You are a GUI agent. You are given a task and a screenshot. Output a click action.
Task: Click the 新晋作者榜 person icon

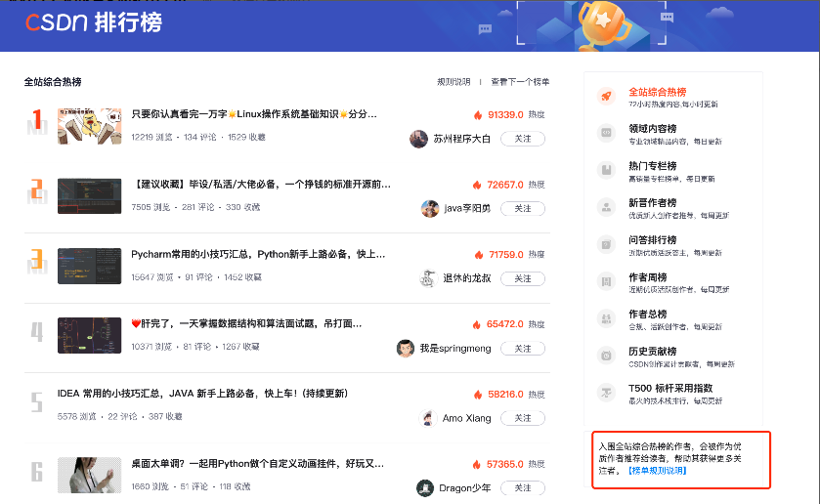coord(606,207)
